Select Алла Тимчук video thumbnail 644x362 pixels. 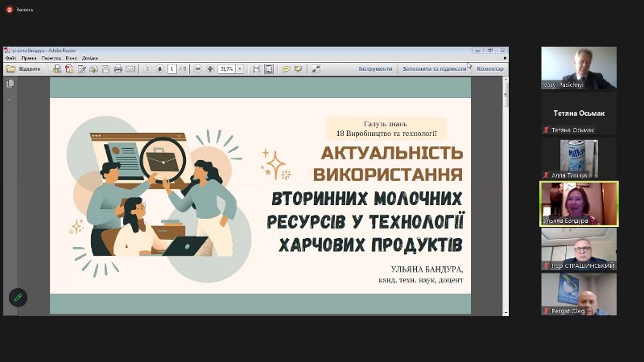(x=579, y=158)
